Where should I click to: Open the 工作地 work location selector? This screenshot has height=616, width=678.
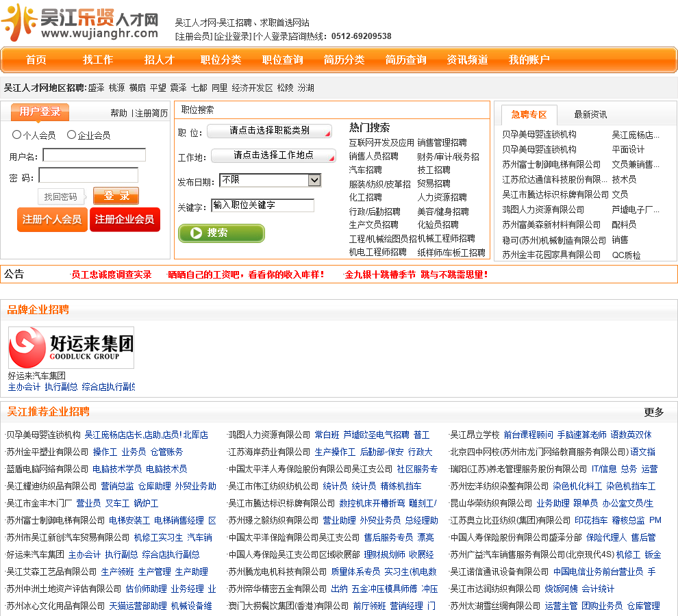coord(273,155)
